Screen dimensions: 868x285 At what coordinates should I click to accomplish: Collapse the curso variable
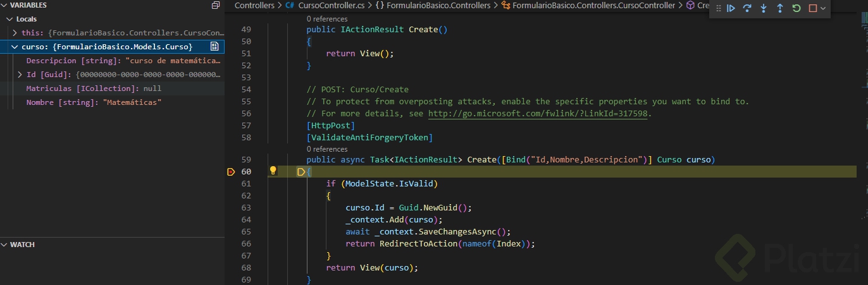click(15, 47)
